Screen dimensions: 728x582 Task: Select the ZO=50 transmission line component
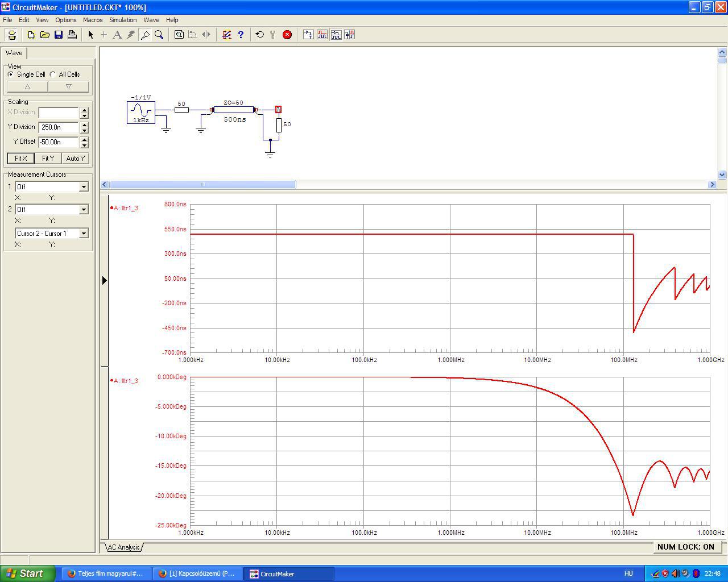pyautogui.click(x=234, y=110)
